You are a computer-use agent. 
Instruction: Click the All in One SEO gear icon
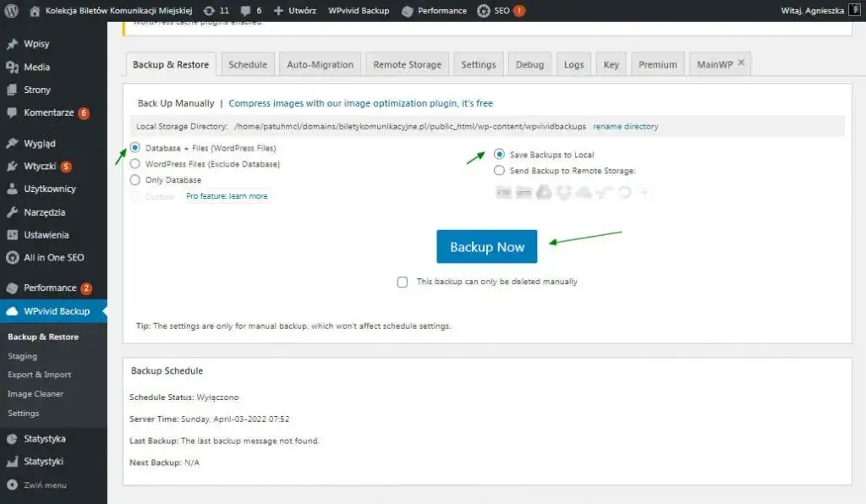(x=12, y=257)
